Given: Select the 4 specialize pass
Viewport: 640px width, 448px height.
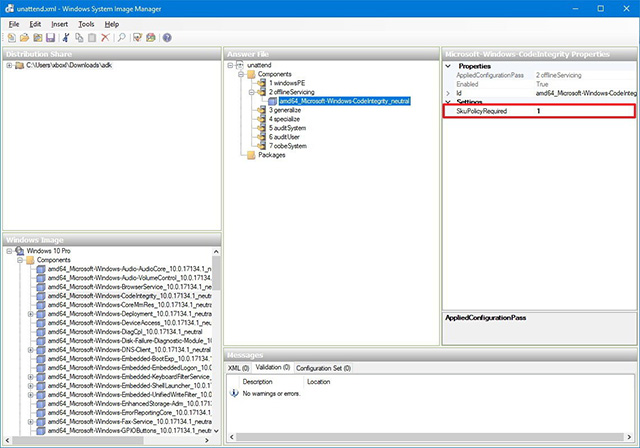Looking at the screenshot, I should click(x=284, y=119).
